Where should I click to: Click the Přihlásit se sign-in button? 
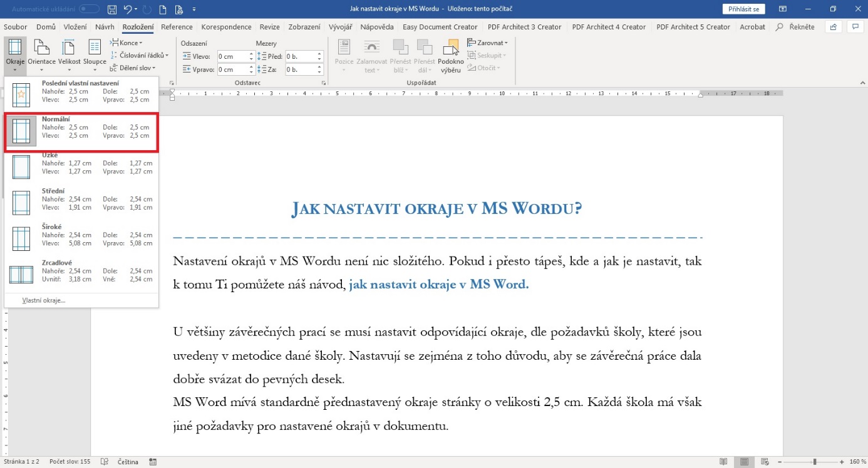click(x=743, y=9)
